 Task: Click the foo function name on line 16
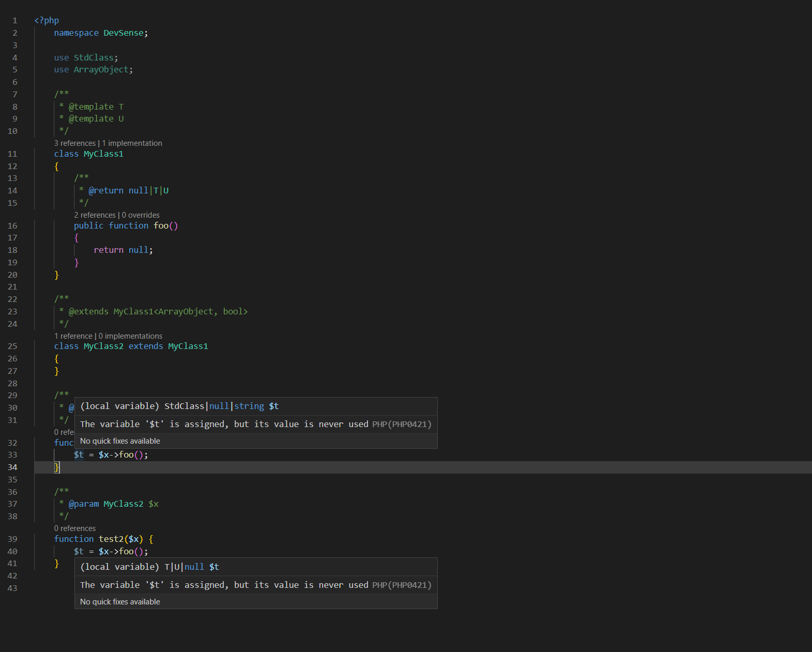click(x=161, y=226)
